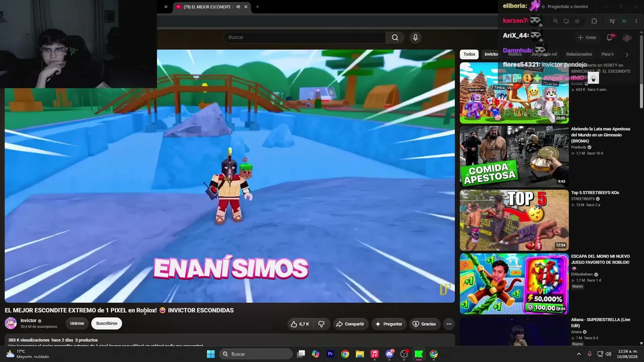Show hidden system tray icons

click(x=579, y=354)
